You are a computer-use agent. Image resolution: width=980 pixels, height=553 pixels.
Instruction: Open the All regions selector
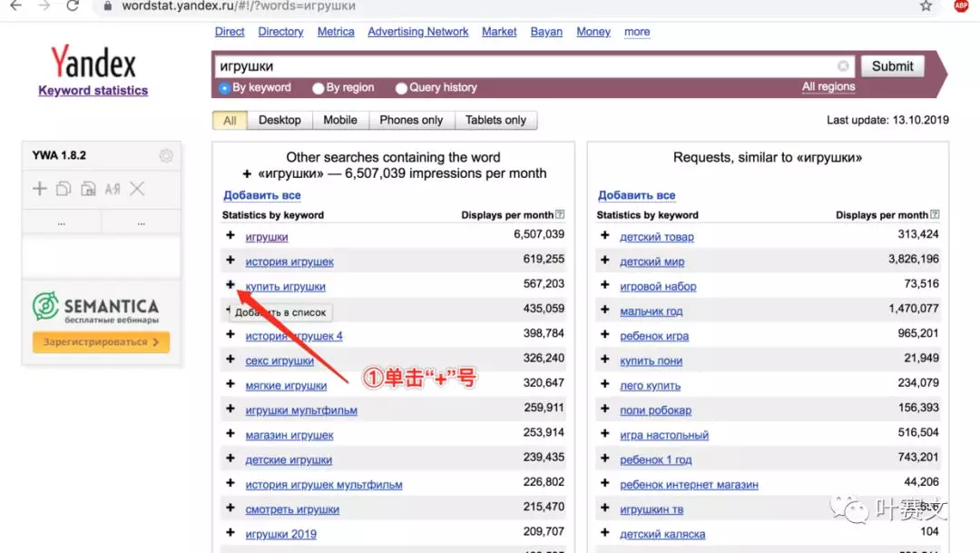(x=828, y=86)
